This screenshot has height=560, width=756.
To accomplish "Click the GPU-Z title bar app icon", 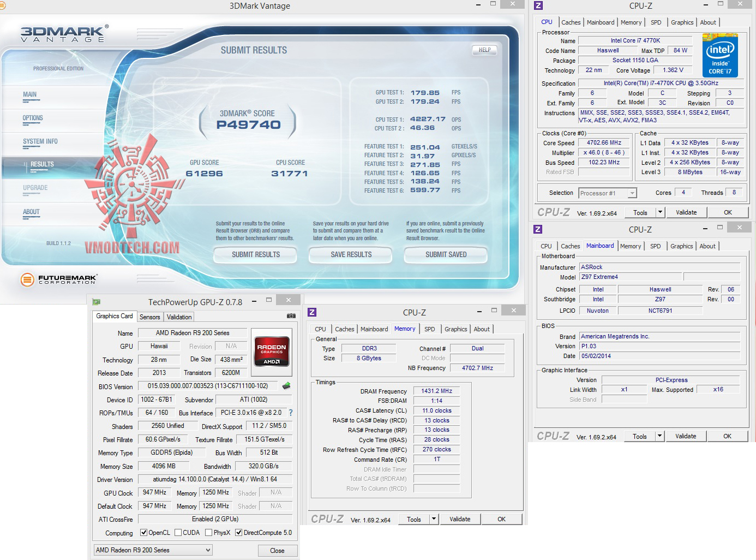I will point(97,302).
